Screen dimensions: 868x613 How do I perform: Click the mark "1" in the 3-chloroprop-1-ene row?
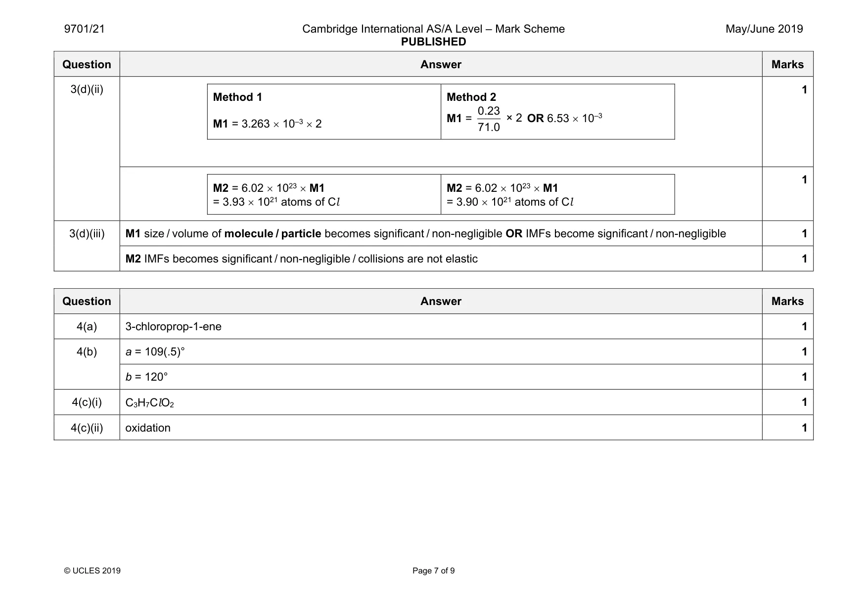pos(804,326)
